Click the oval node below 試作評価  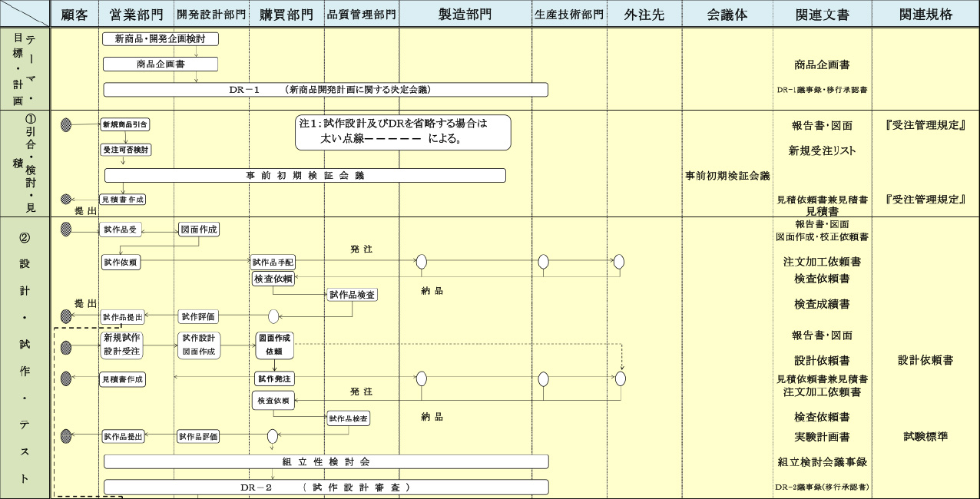[x=273, y=316]
